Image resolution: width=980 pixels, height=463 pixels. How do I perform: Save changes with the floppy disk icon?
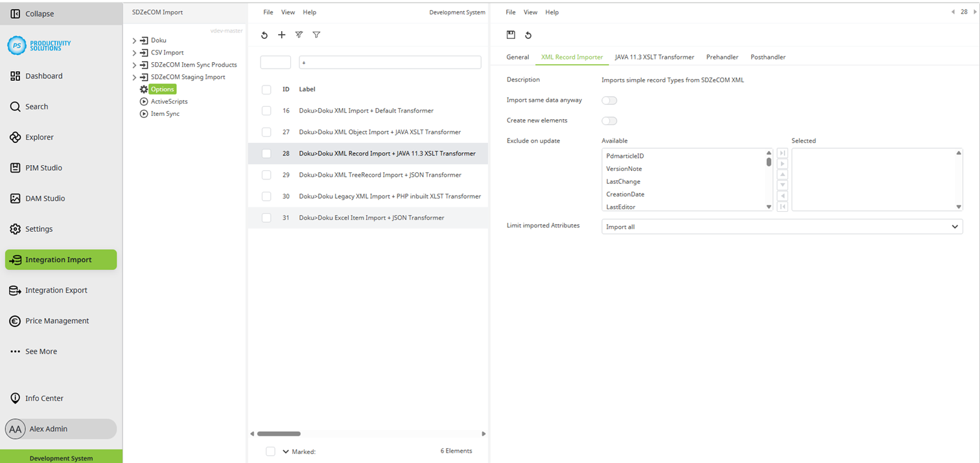[511, 35]
